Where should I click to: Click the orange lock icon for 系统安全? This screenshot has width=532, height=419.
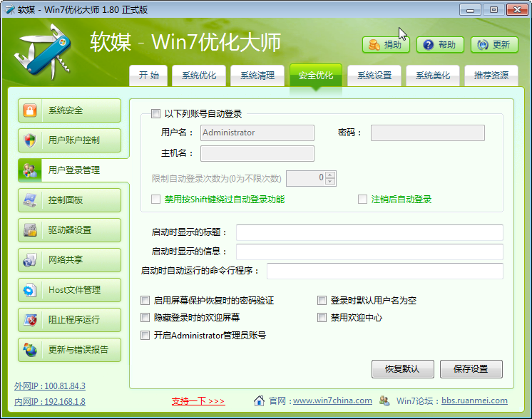tap(30, 110)
